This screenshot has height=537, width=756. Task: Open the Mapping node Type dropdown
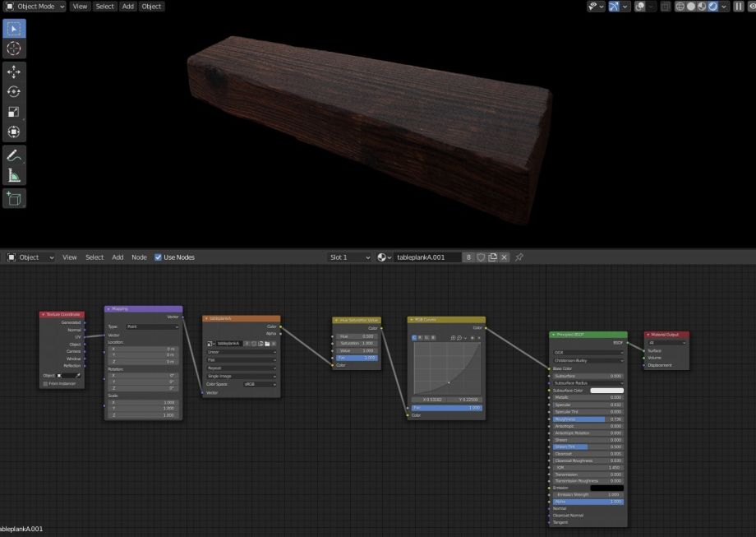(x=152, y=326)
